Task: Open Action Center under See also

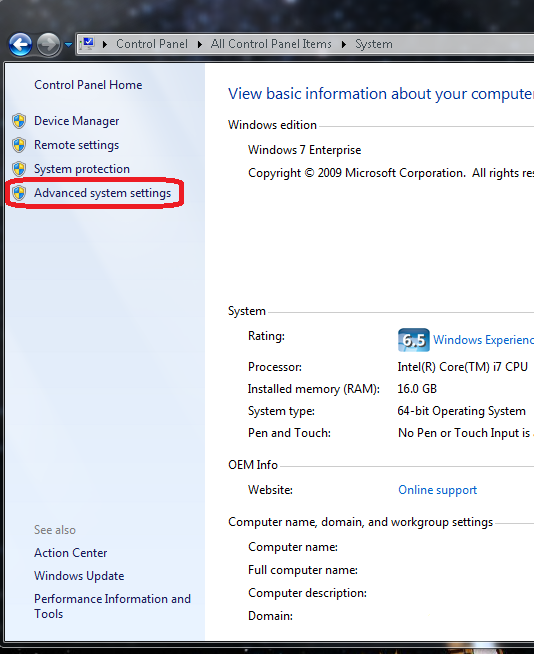Action: [x=71, y=553]
